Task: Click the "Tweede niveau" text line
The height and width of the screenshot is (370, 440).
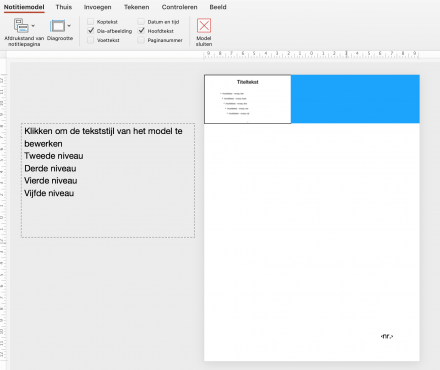Action: point(54,156)
